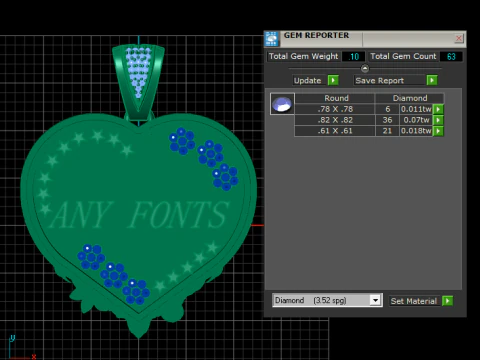Screen dimensions: 480x360
Task: Select the .61 X .61 size cell
Action: coord(335,131)
